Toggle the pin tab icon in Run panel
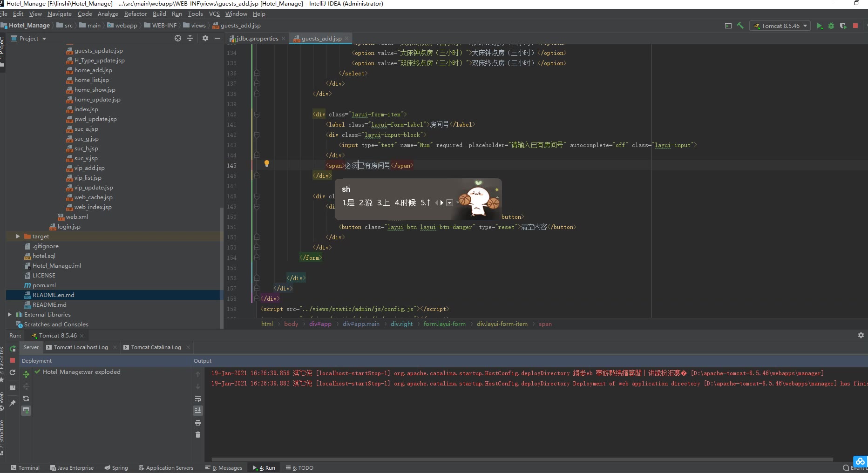This screenshot has height=473, width=868. click(x=13, y=403)
